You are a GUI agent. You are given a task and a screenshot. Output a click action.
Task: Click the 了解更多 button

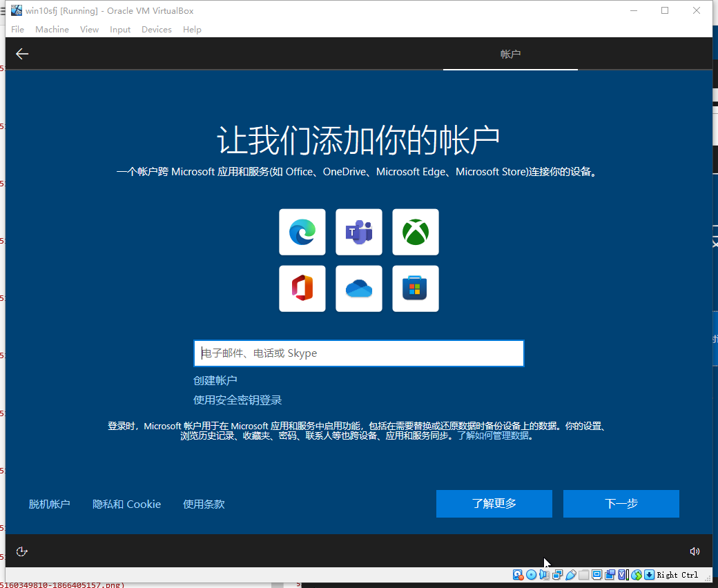[x=494, y=504]
